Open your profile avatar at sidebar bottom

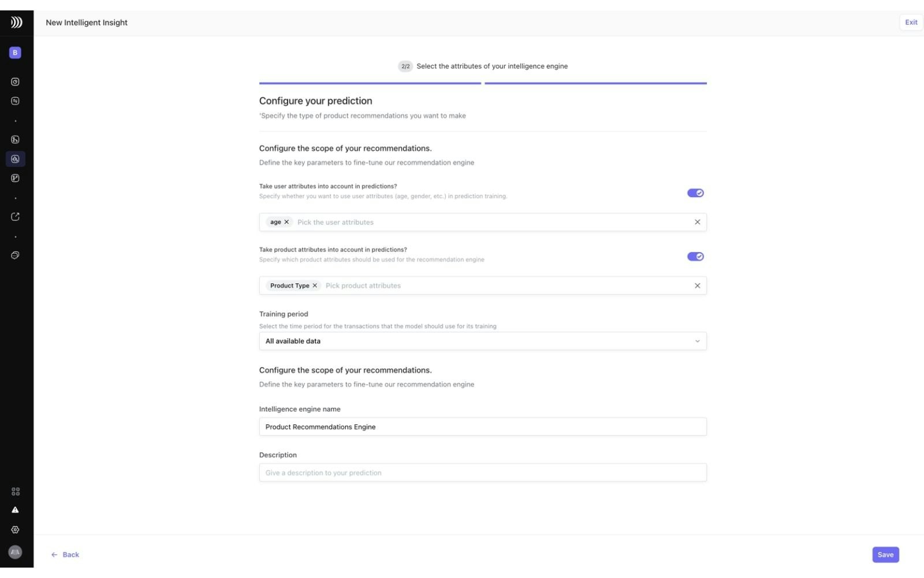click(x=15, y=553)
